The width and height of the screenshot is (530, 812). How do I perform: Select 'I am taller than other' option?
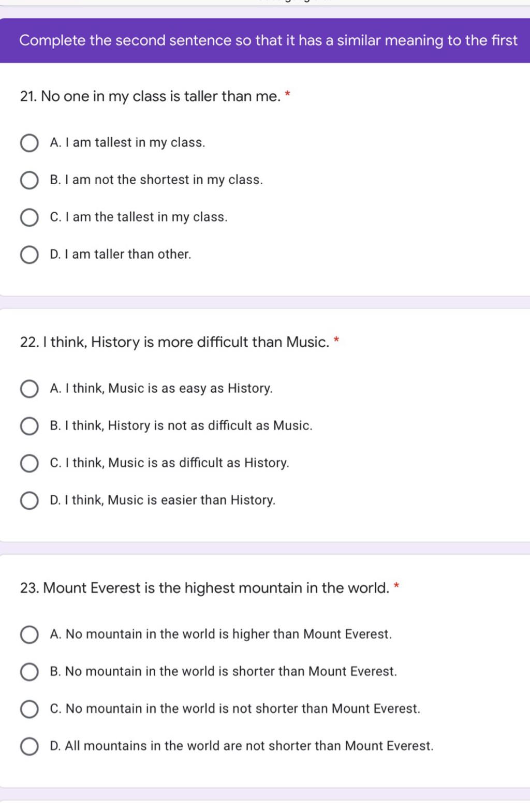29,255
